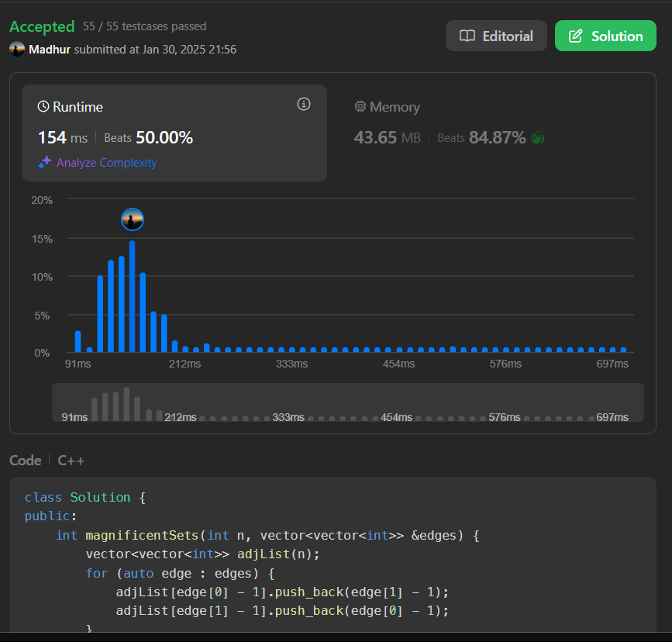Click the '154 ms' runtime value
This screenshot has width=672, height=642.
pyautogui.click(x=63, y=138)
